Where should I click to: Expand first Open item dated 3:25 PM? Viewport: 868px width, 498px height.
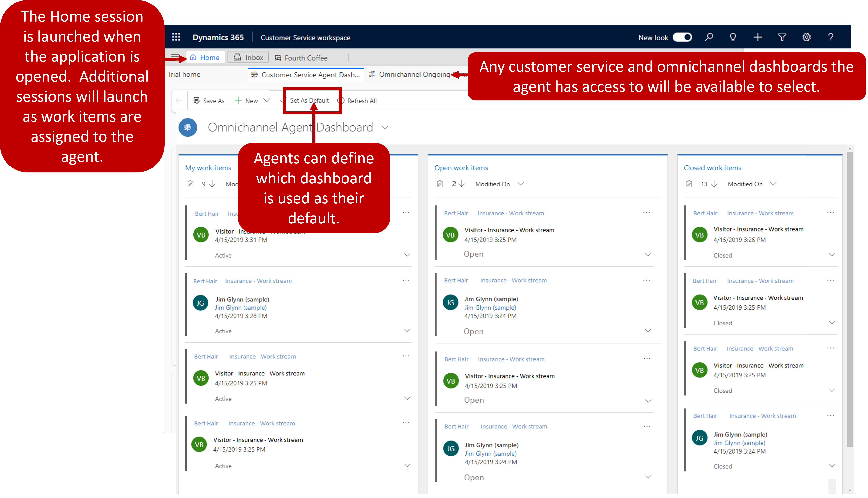648,255
